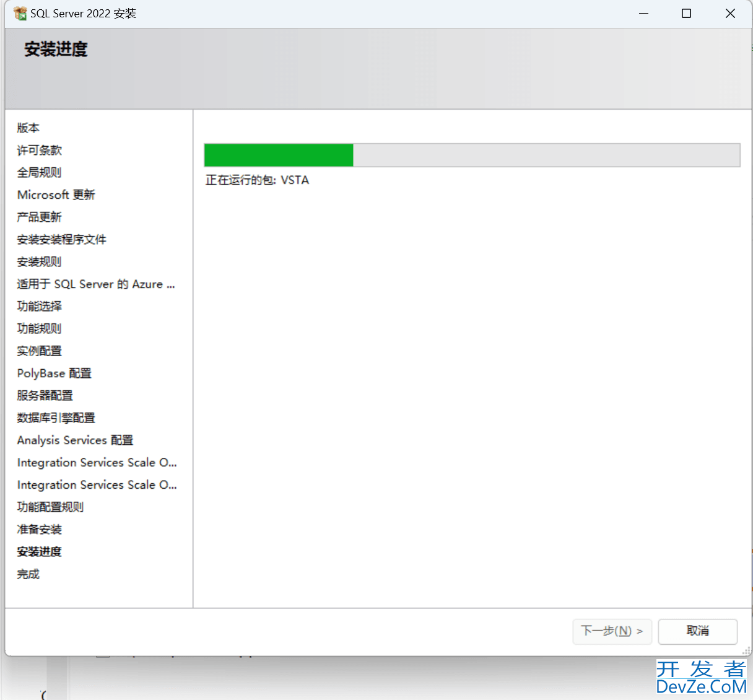Select the Analysis Services 配置 step
Screen dimensions: 753x700
click(x=76, y=440)
